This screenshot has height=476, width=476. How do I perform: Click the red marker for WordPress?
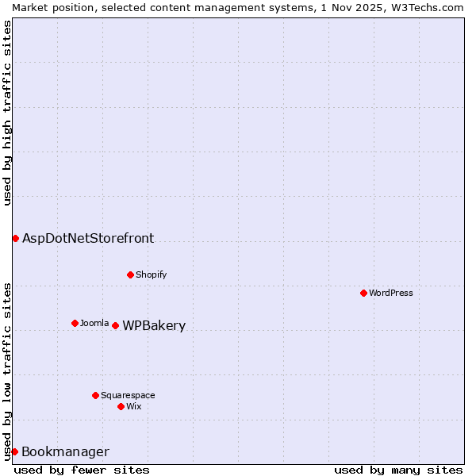pyautogui.click(x=363, y=293)
